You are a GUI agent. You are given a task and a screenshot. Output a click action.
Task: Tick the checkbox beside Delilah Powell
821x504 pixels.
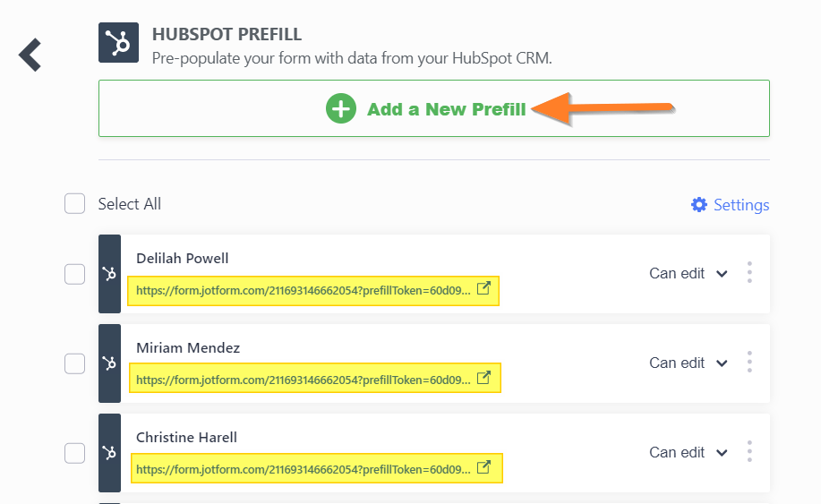[75, 274]
